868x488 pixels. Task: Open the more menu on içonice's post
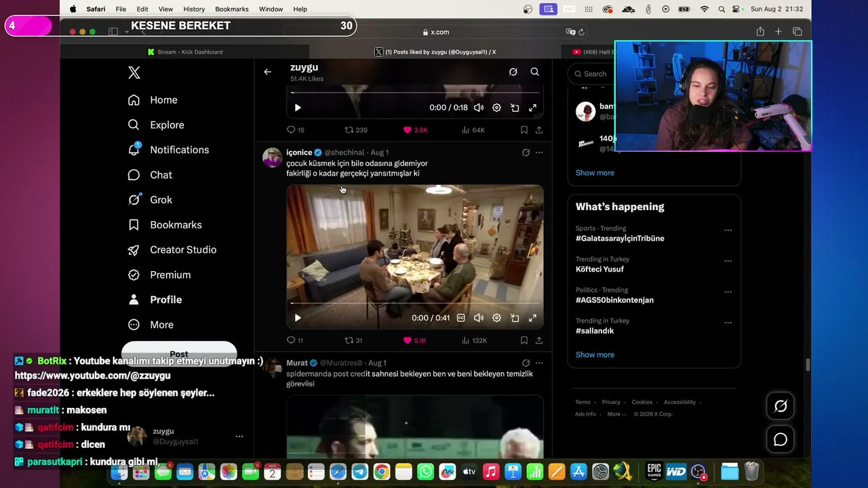coord(539,152)
